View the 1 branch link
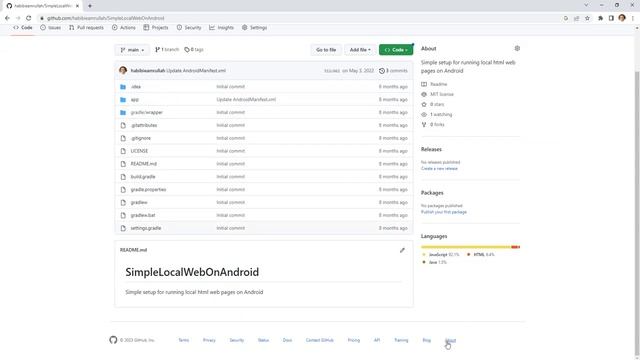 click(x=167, y=49)
